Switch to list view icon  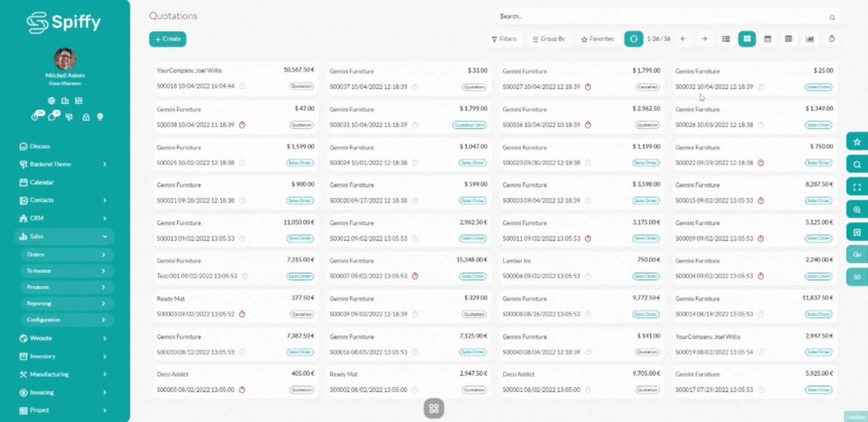tap(725, 39)
